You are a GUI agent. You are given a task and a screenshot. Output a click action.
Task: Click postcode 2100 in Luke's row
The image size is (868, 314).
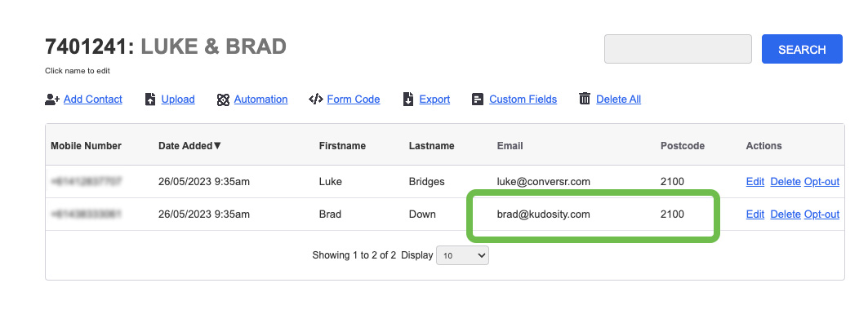[x=672, y=181]
